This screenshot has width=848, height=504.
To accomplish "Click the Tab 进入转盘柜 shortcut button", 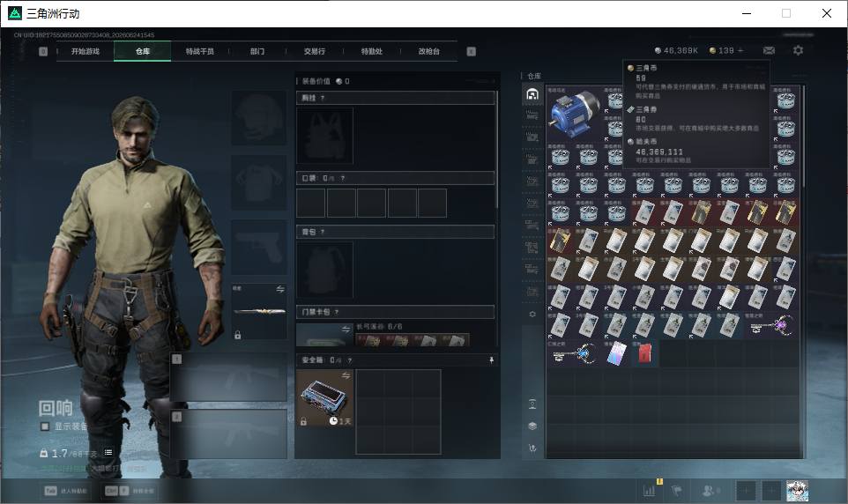I will point(66,491).
